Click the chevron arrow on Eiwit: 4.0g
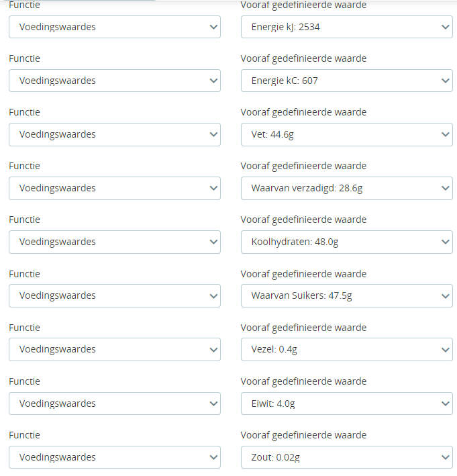The image size is (457, 476). coord(446,403)
